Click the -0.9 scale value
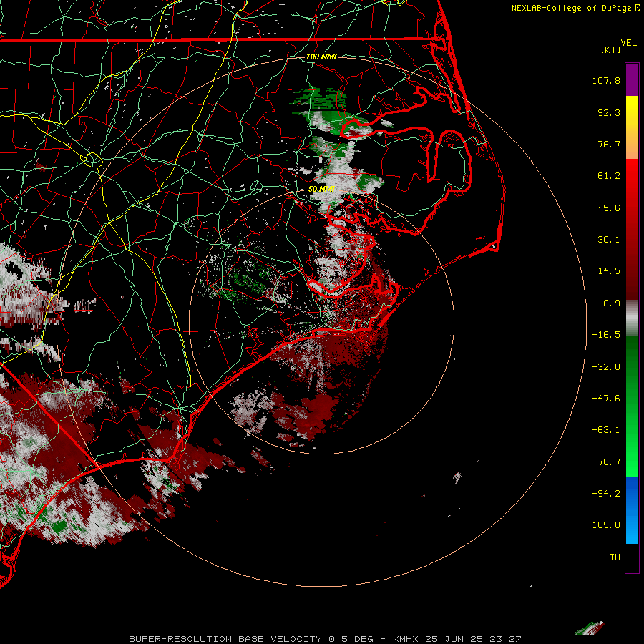 click(609, 303)
